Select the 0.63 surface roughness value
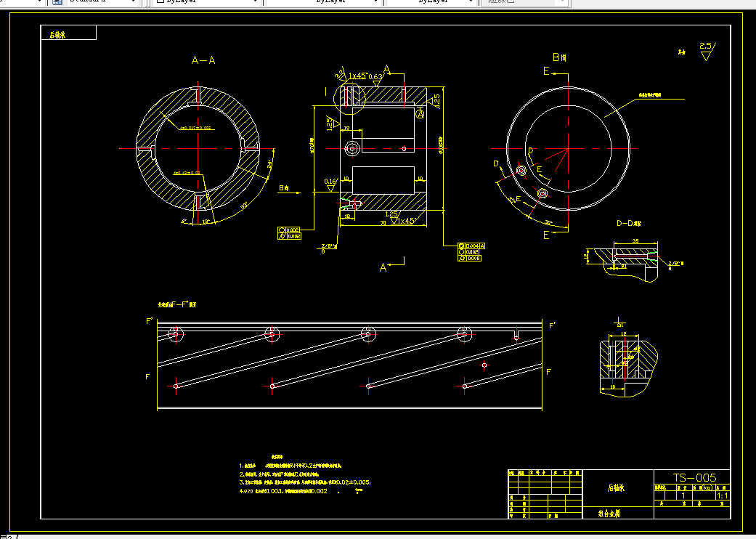756x539 pixels. point(375,77)
